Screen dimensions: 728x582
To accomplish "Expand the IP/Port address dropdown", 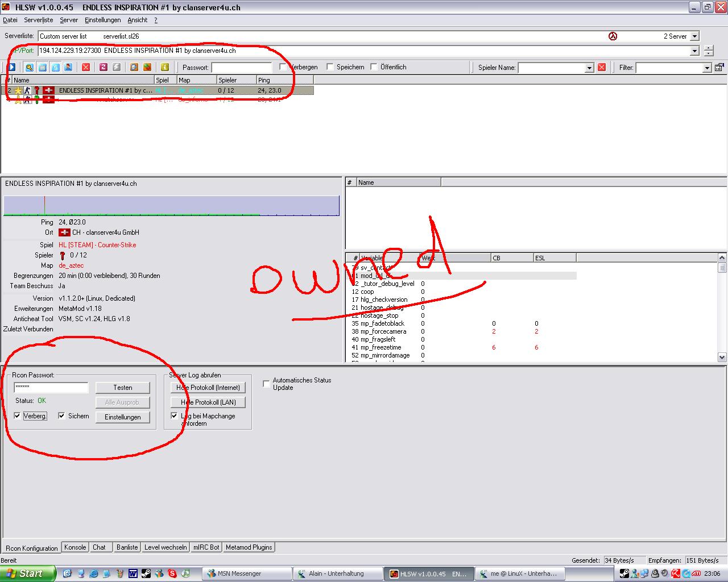I will (x=694, y=51).
